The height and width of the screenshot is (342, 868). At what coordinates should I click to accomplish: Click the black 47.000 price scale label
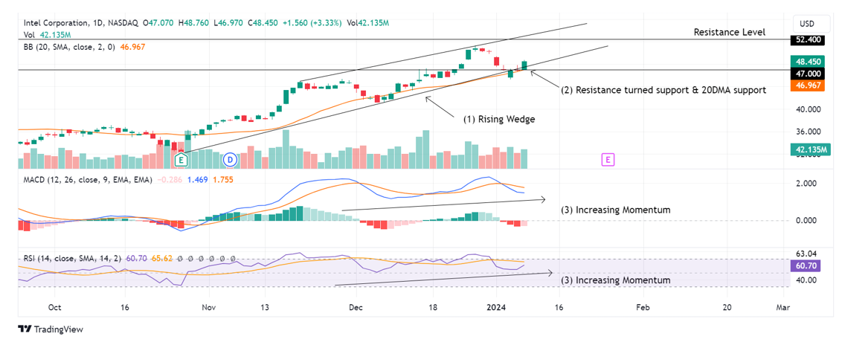pos(807,74)
